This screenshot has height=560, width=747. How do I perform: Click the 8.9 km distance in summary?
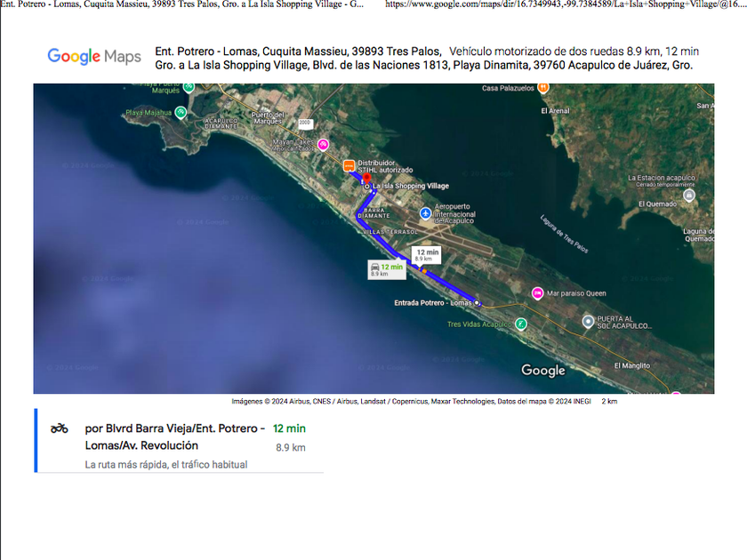[291, 448]
